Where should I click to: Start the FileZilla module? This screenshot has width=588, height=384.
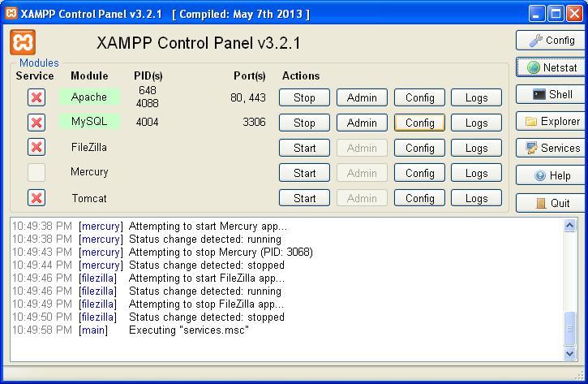pyautogui.click(x=304, y=148)
